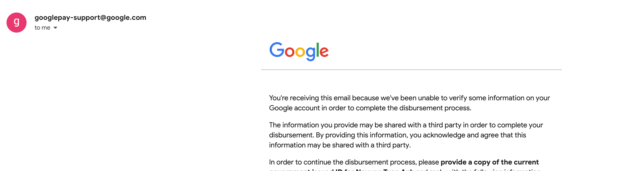
Task: Click the green l in Google logo
Action: (318, 50)
